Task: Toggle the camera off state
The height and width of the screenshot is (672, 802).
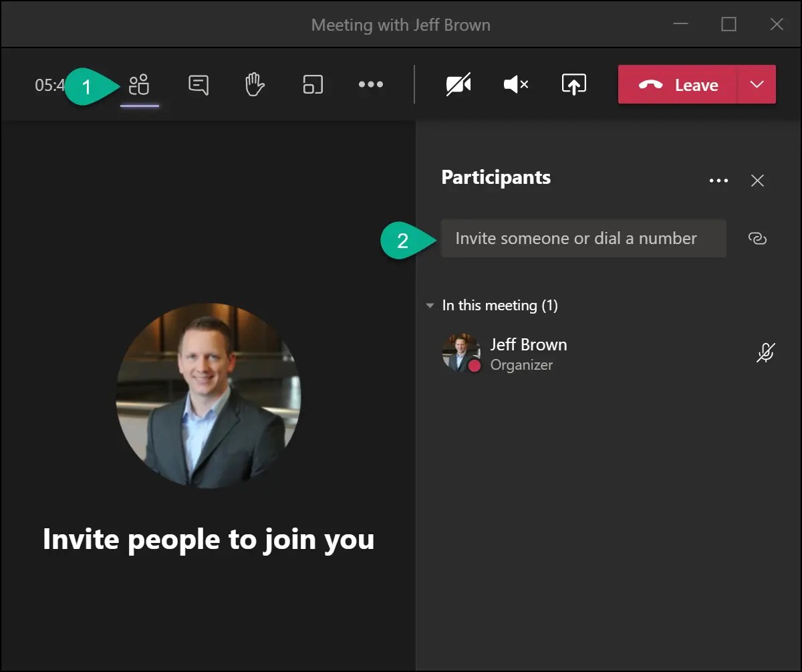Action: (x=458, y=84)
